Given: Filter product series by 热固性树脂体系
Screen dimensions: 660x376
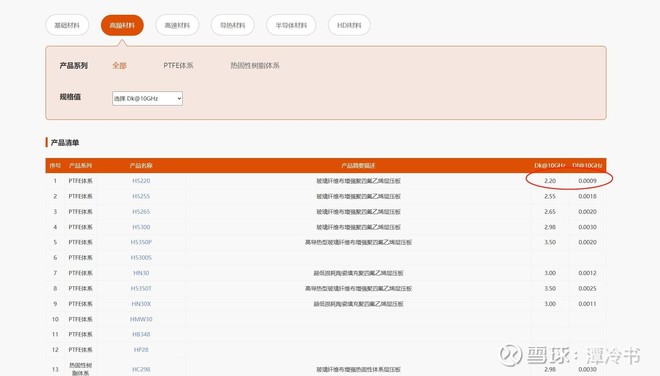Looking at the screenshot, I should (x=255, y=66).
